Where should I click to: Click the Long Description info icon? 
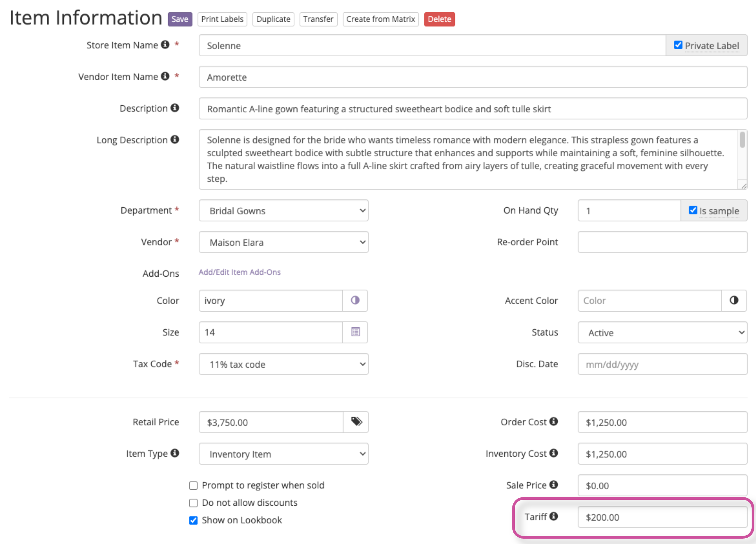(x=174, y=140)
